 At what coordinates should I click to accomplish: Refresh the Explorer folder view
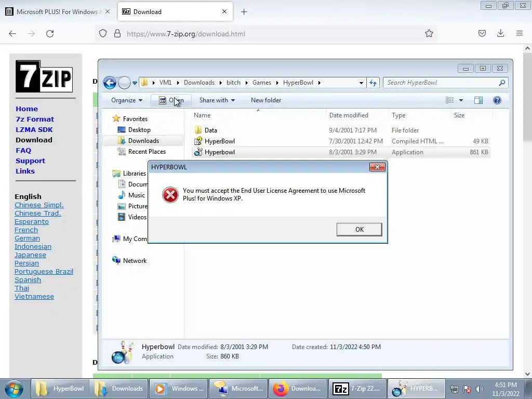pos(373,83)
